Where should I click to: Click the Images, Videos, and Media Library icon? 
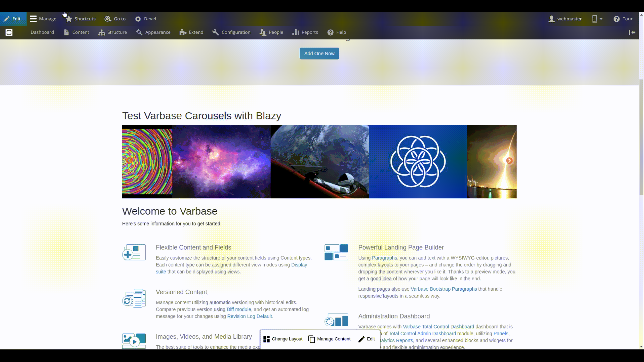tap(134, 341)
